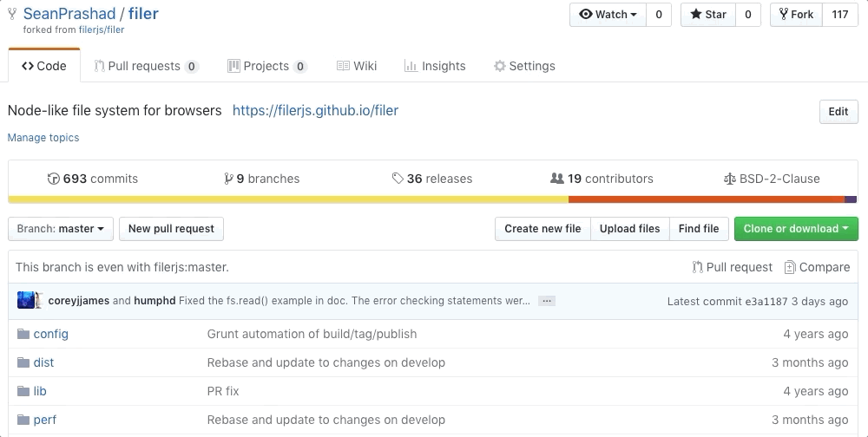Click Pull request in the branch status bar
868x437 pixels.
click(x=733, y=267)
